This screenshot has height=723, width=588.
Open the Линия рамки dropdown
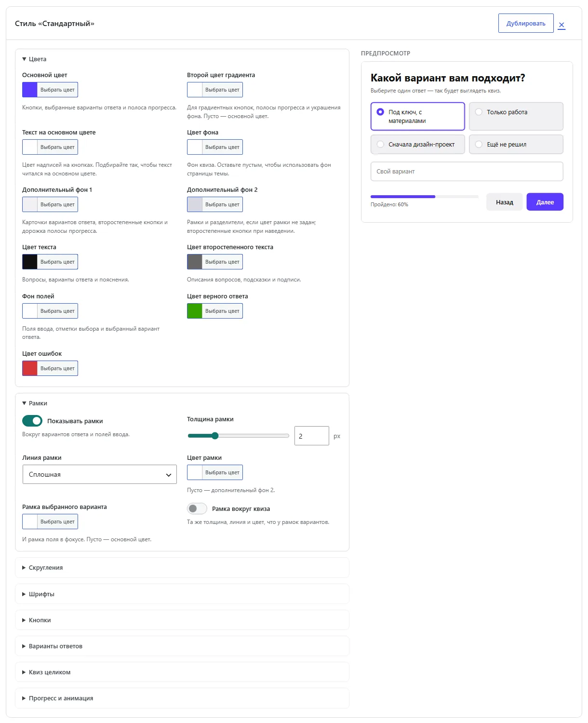pos(100,474)
